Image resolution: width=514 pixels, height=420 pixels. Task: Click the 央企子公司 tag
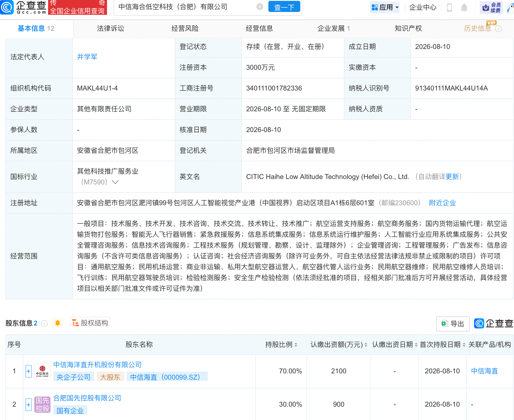point(73,377)
